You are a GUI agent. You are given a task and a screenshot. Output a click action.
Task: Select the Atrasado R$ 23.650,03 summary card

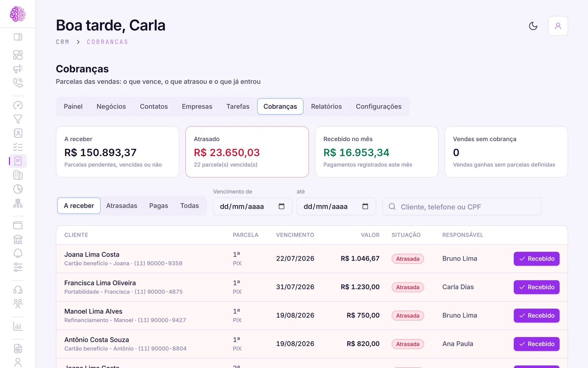pos(247,152)
